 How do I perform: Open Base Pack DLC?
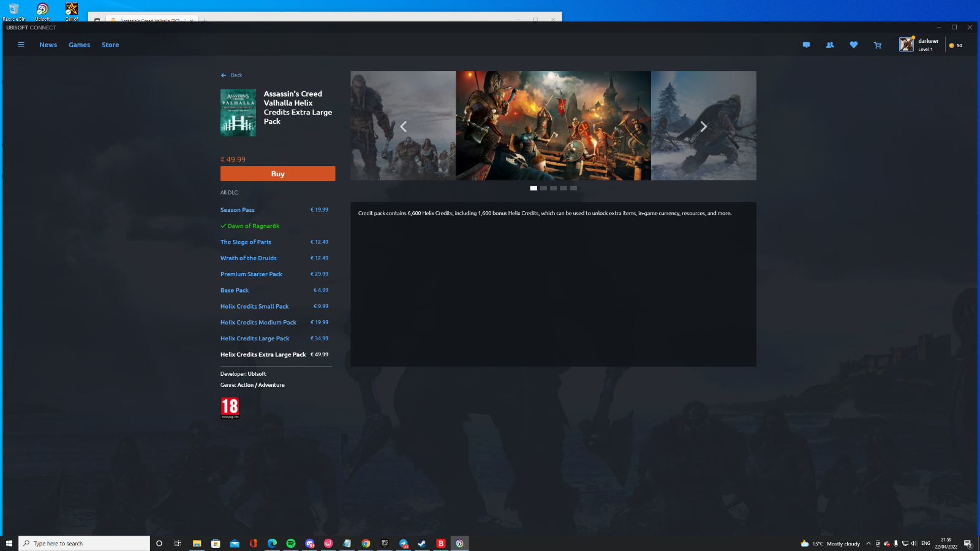pyautogui.click(x=235, y=290)
